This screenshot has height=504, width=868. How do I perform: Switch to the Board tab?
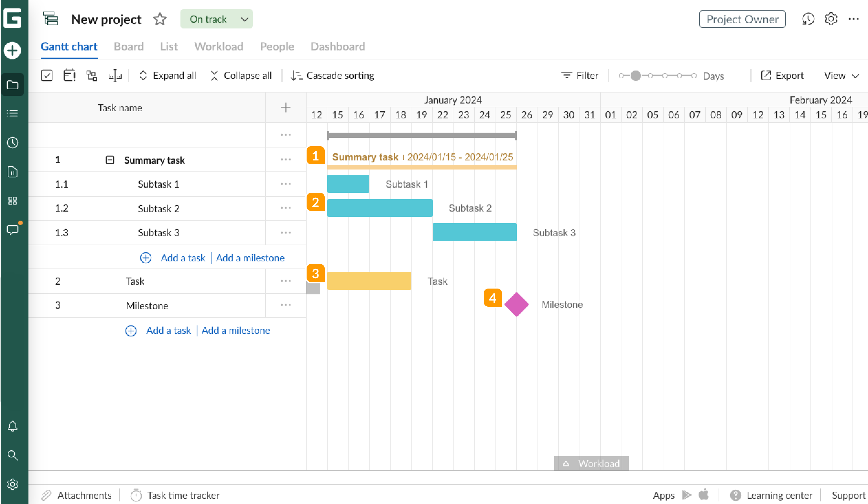click(x=128, y=47)
